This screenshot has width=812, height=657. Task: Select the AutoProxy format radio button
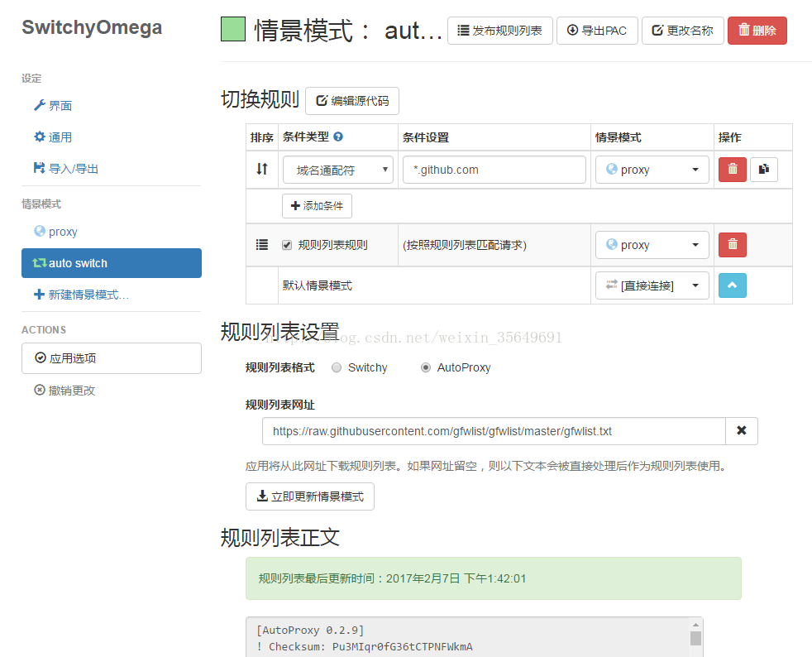click(426, 367)
